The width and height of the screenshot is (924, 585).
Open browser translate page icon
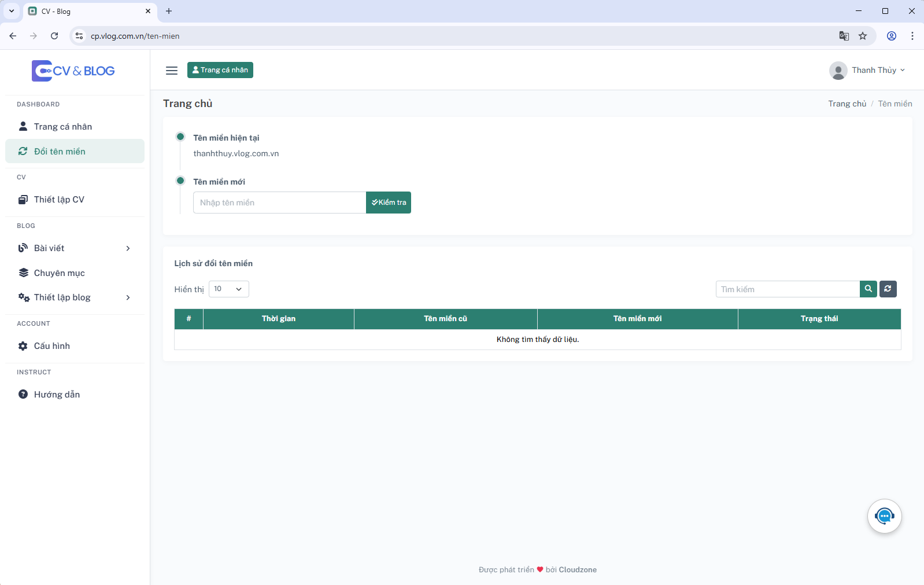[x=844, y=36]
